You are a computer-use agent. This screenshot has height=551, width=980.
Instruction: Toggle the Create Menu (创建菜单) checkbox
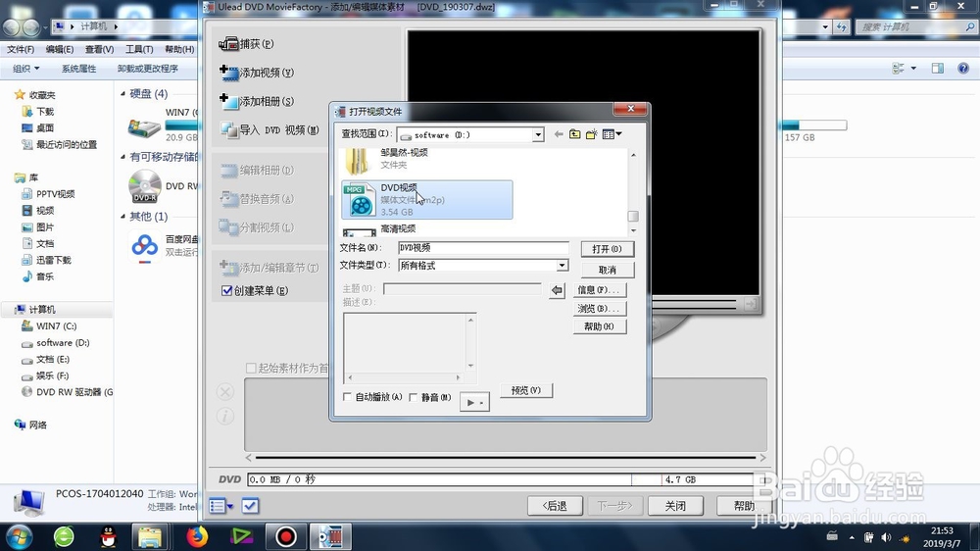tap(227, 291)
